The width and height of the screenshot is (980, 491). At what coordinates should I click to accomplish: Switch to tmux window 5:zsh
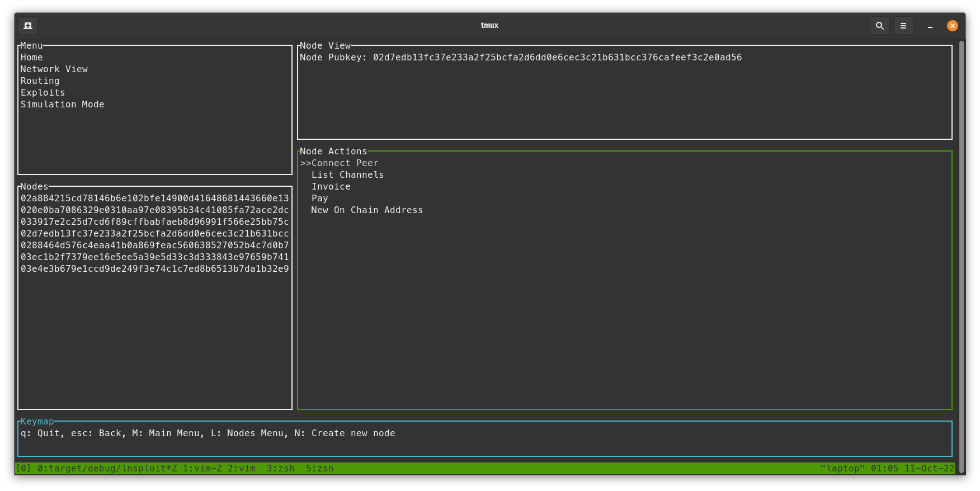320,469
